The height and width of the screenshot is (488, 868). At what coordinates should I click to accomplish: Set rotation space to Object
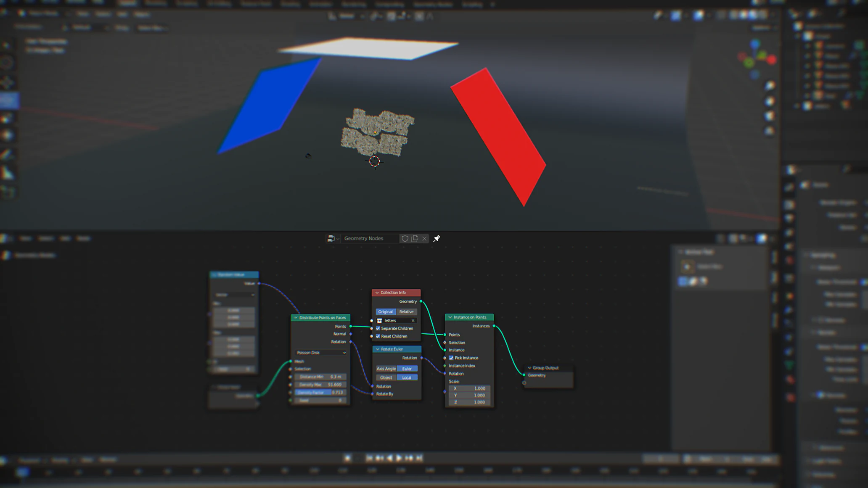[x=386, y=377]
